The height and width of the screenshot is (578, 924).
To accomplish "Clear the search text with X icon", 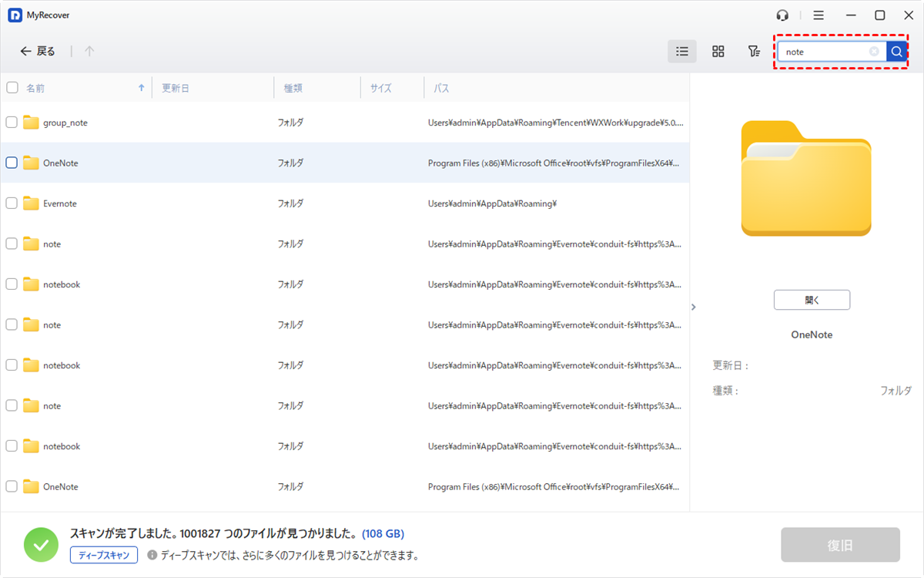I will pyautogui.click(x=874, y=52).
